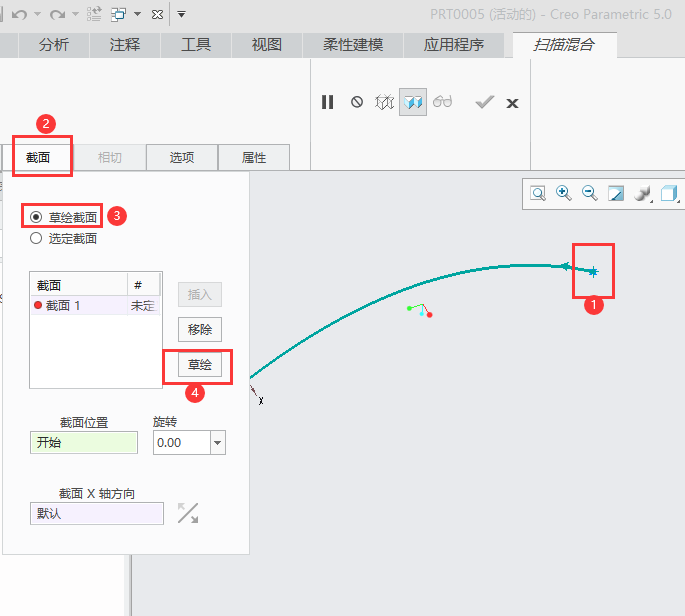Click the Windows switch icon

[118, 14]
